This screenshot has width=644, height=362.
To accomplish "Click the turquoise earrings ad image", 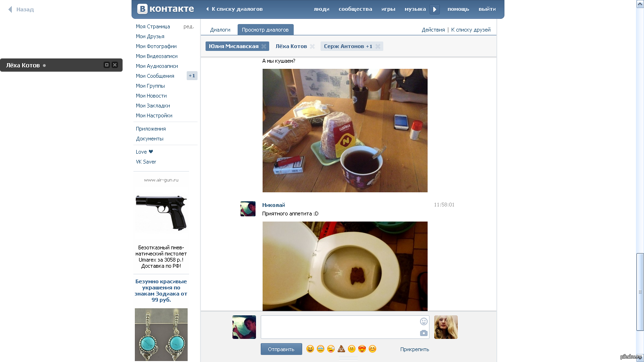I will (161, 335).
